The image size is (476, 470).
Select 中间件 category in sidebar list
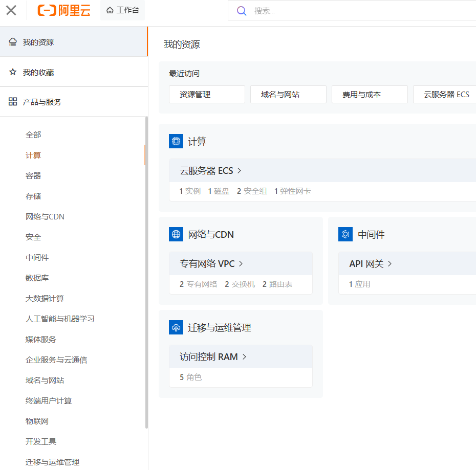click(x=37, y=258)
